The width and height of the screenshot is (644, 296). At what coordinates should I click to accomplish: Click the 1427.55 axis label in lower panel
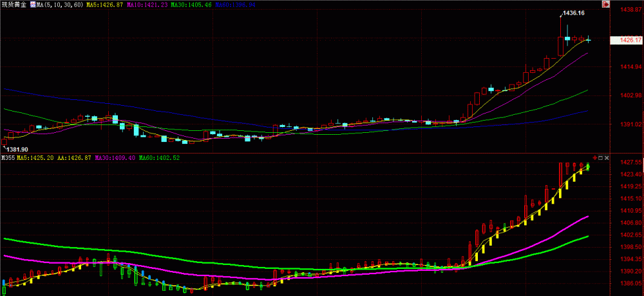coord(631,163)
